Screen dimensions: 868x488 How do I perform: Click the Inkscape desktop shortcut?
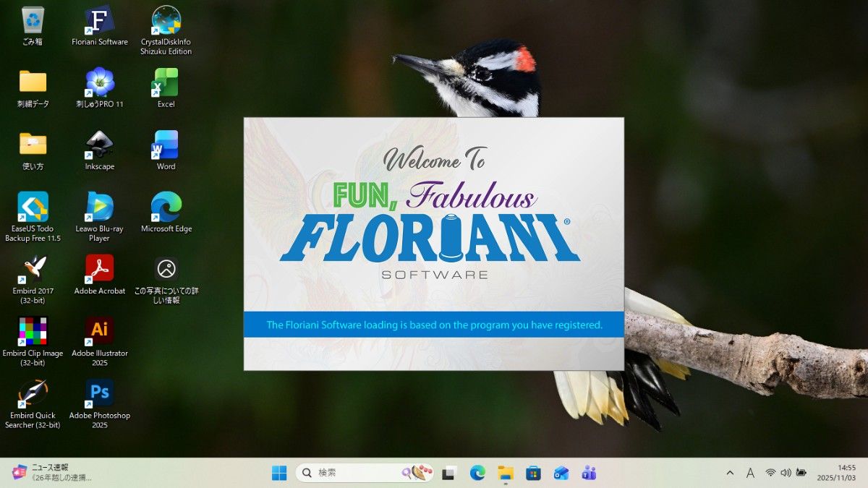pyautogui.click(x=100, y=145)
